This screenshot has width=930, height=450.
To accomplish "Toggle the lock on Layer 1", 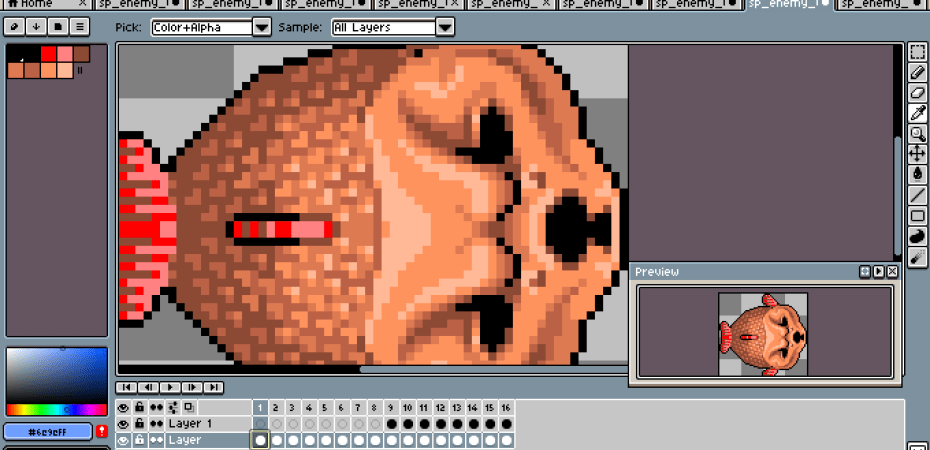I will coord(140,424).
